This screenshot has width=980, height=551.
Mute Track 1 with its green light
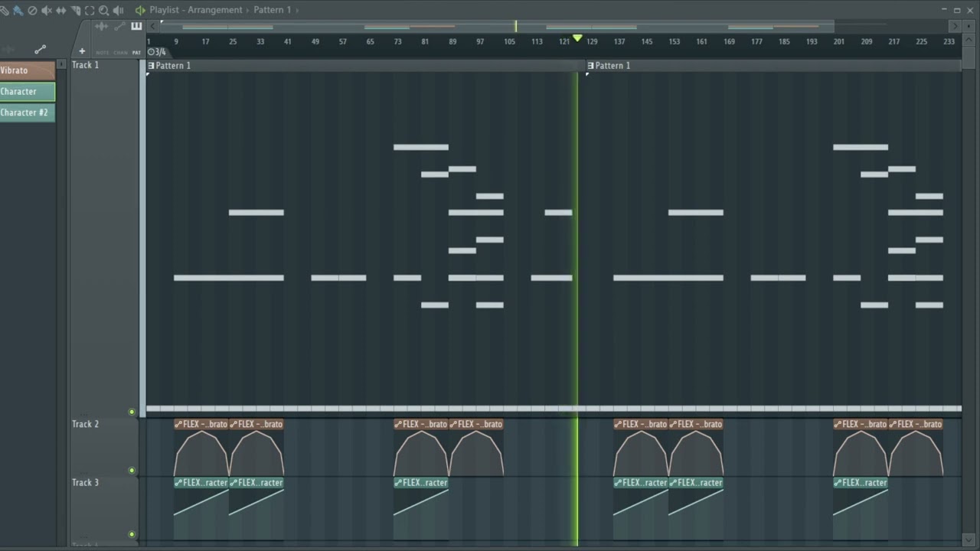tap(132, 412)
